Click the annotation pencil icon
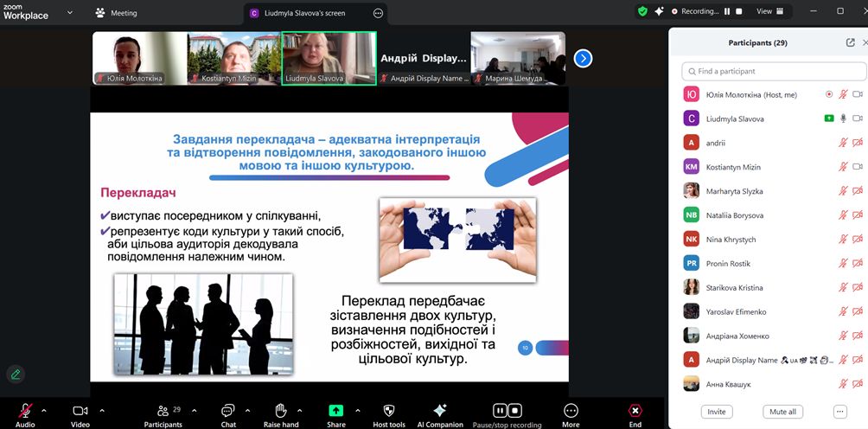Viewport: 868px width, 429px height. [15, 375]
